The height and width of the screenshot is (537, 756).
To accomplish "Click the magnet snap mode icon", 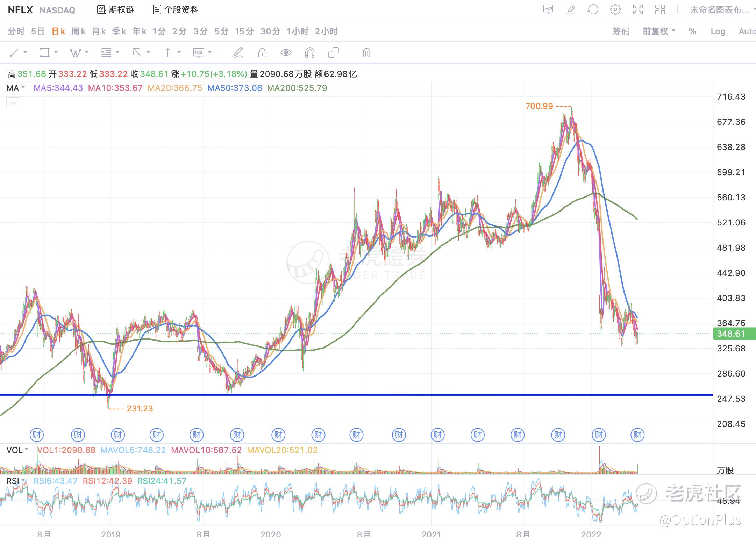I will click(x=309, y=53).
